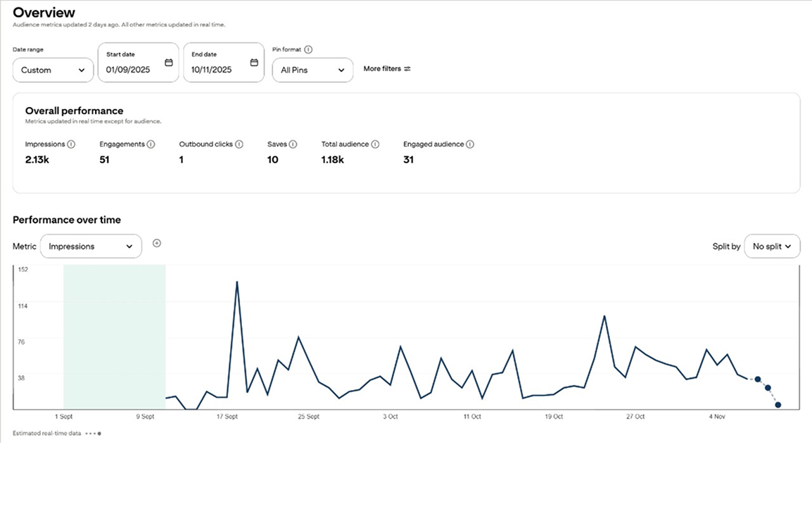This screenshot has height=509, width=812.
Task: Click the Saves info icon
Action: point(291,144)
